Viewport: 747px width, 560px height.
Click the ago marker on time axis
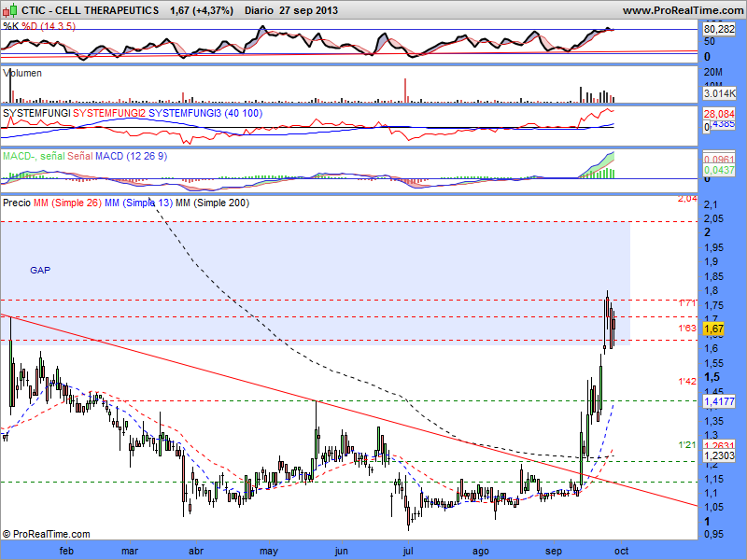coord(481,552)
